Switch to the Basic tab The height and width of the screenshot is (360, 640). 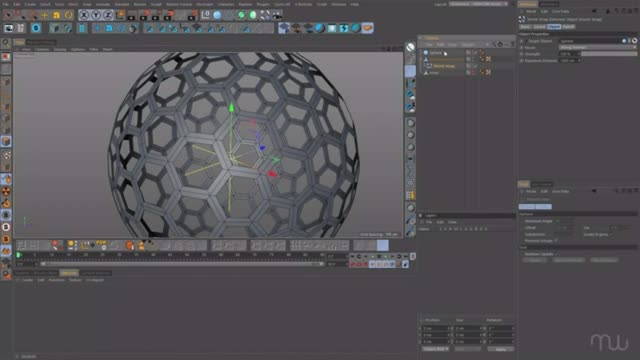[x=525, y=27]
